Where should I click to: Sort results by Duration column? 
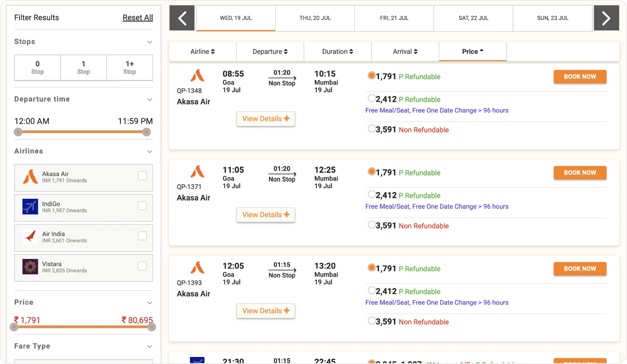click(x=337, y=51)
